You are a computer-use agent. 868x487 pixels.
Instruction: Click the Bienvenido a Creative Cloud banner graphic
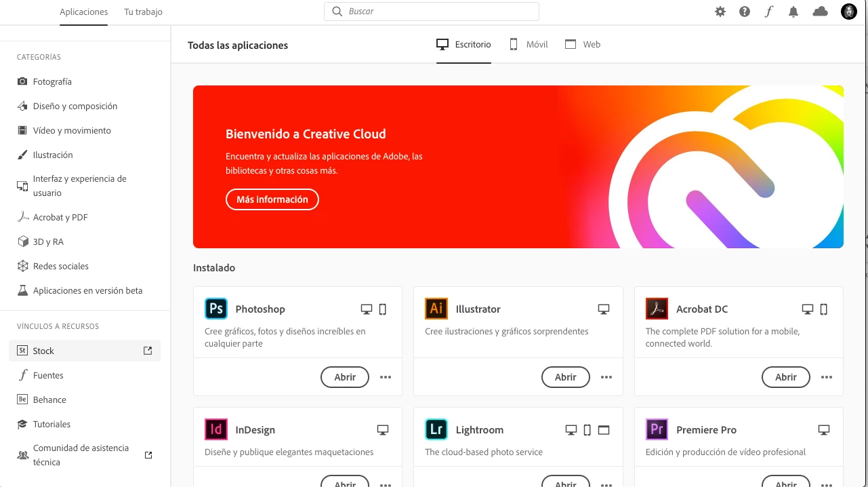point(518,167)
